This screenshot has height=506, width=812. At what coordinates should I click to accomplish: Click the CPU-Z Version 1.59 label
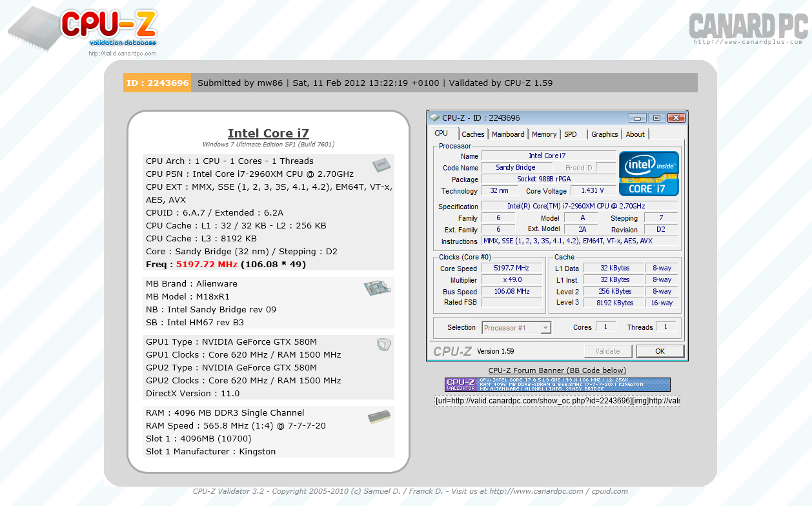(496, 351)
